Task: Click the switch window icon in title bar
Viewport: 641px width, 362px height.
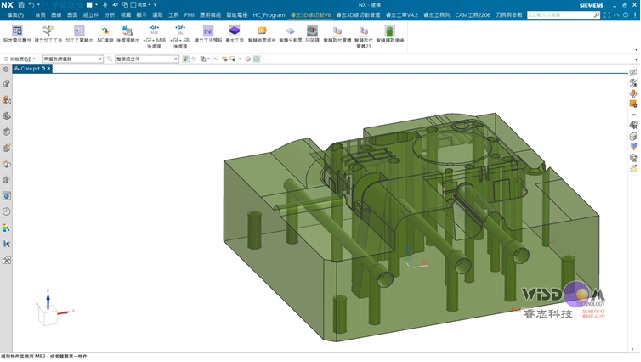Action: coord(125,5)
